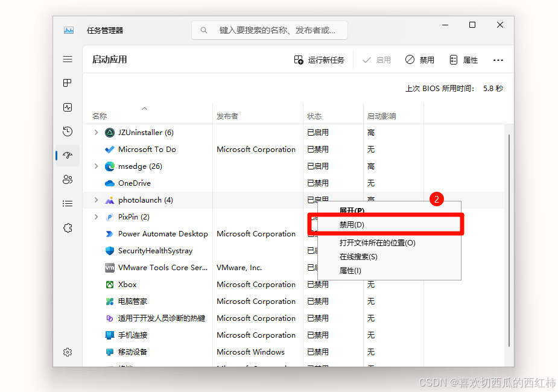Select the OneDrive row name
Image resolution: width=558 pixels, height=392 pixels.
[135, 183]
